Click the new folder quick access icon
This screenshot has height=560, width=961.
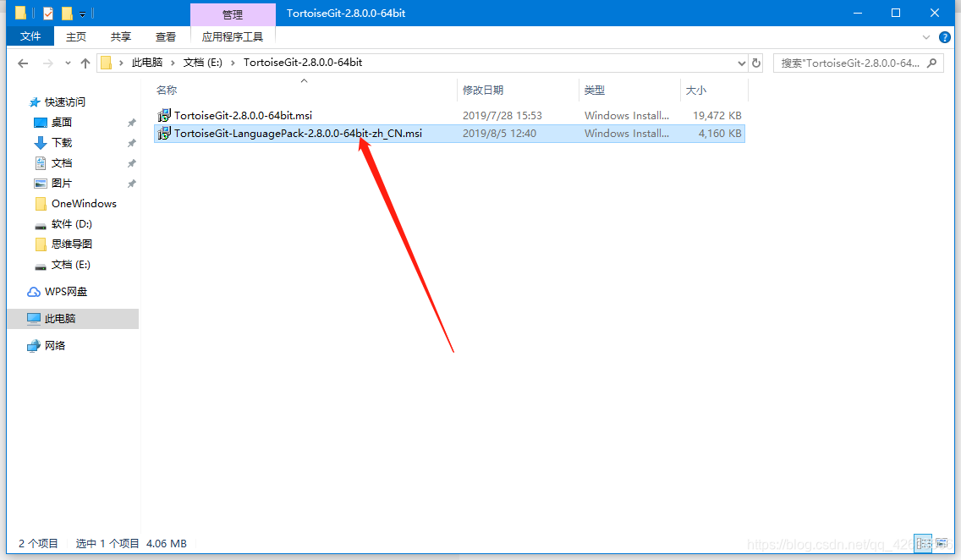pyautogui.click(x=67, y=13)
